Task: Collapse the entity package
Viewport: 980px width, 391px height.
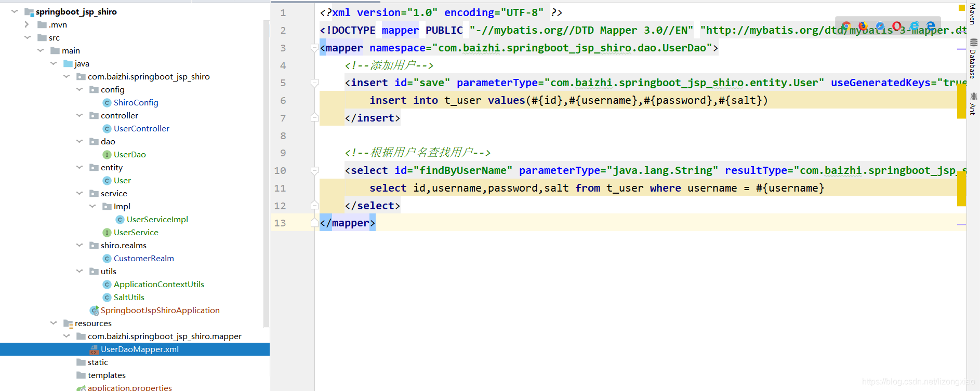Action: [79, 167]
